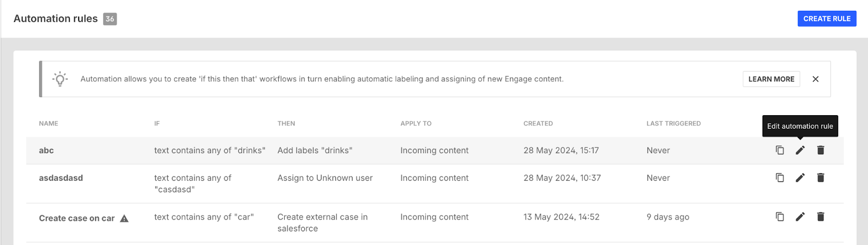Open the abc rule by name
This screenshot has width=868, height=245.
[46, 150]
